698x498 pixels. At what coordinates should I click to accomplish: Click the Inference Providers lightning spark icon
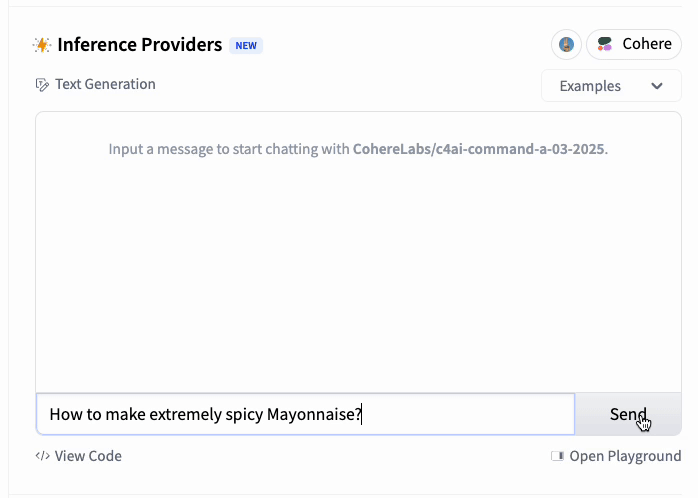(41, 45)
